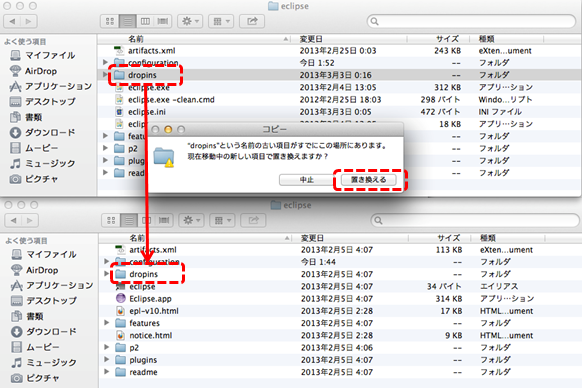Open デスクトップ in bottom window sidebar
The height and width of the screenshot is (388, 582).
click(44, 301)
